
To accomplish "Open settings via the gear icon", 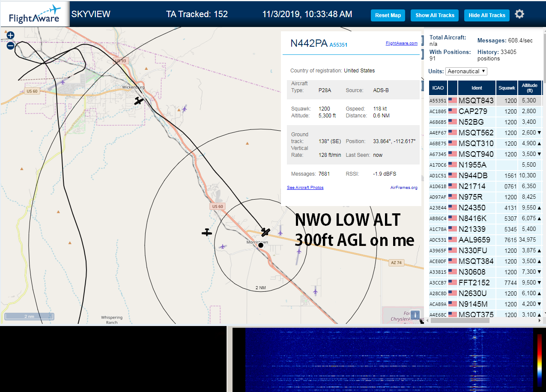I will pyautogui.click(x=519, y=14).
